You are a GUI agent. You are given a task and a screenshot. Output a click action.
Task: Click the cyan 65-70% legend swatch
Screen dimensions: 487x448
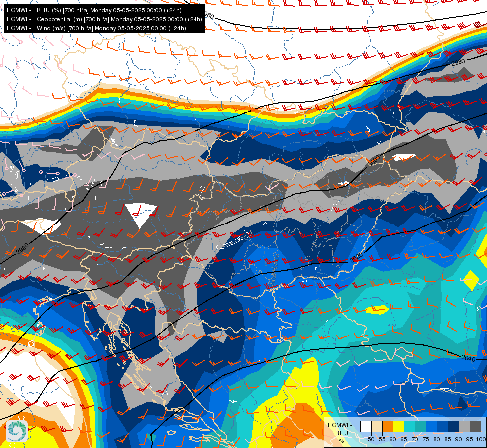coord(410,426)
